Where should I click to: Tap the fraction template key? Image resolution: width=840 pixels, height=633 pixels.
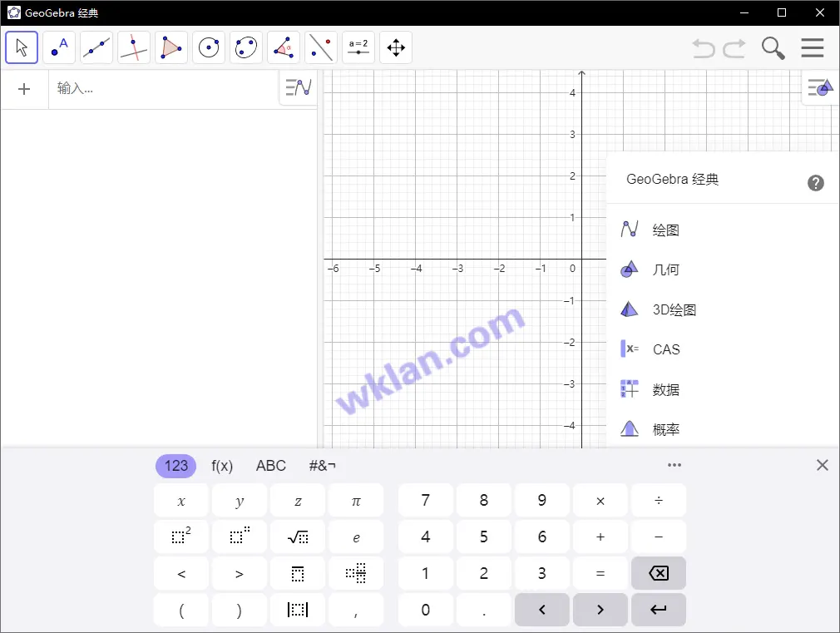pos(298,573)
